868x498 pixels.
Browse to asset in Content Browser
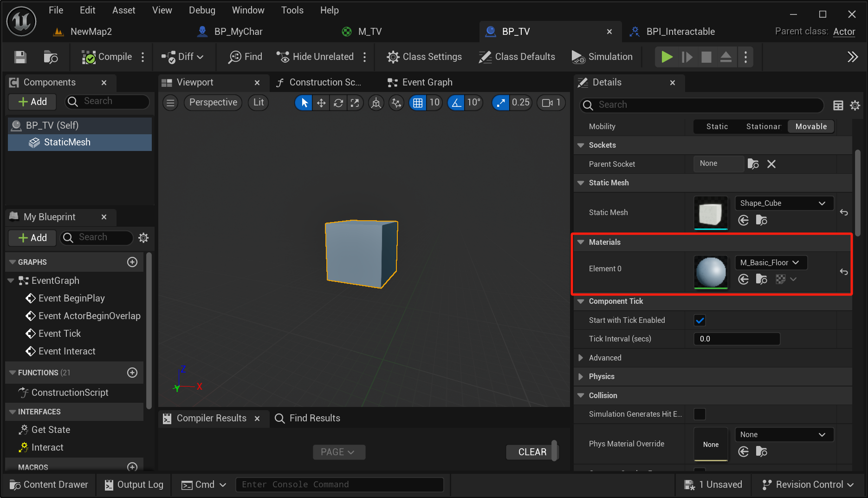pos(50,57)
